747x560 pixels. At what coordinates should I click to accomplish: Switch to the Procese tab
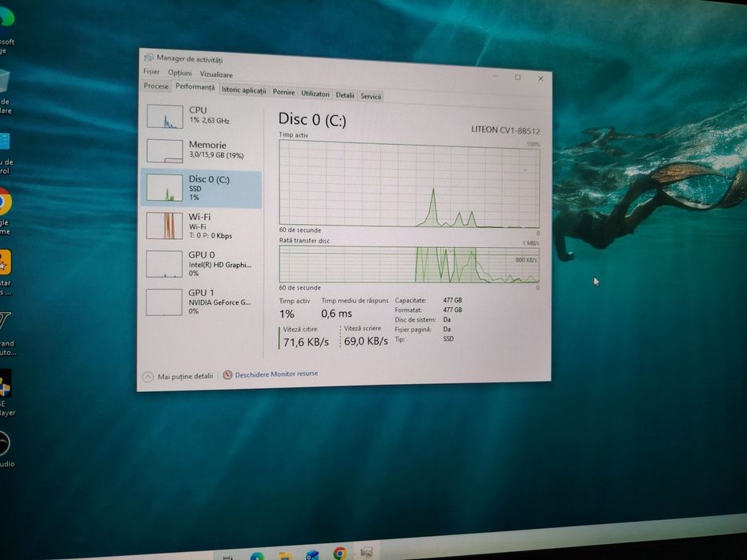coord(156,86)
